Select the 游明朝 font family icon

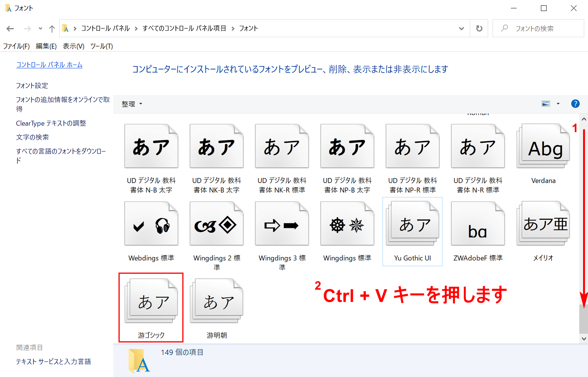click(x=217, y=301)
